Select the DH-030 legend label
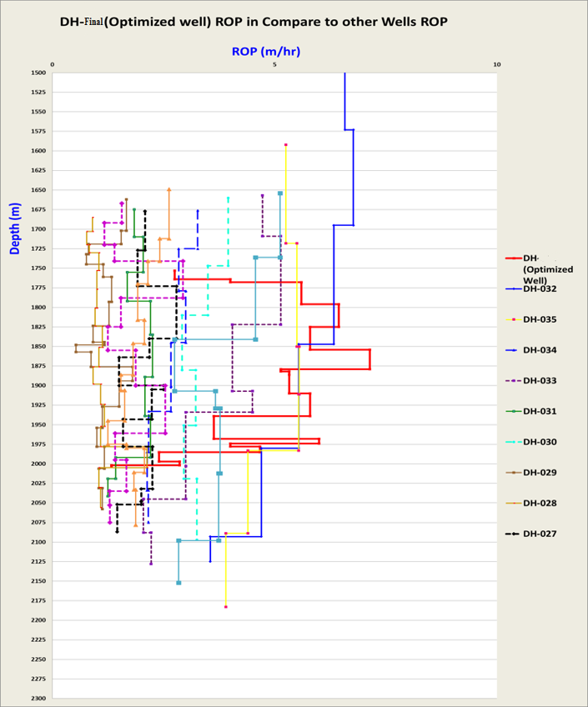Screen dimensions: 588x707 point(540,442)
